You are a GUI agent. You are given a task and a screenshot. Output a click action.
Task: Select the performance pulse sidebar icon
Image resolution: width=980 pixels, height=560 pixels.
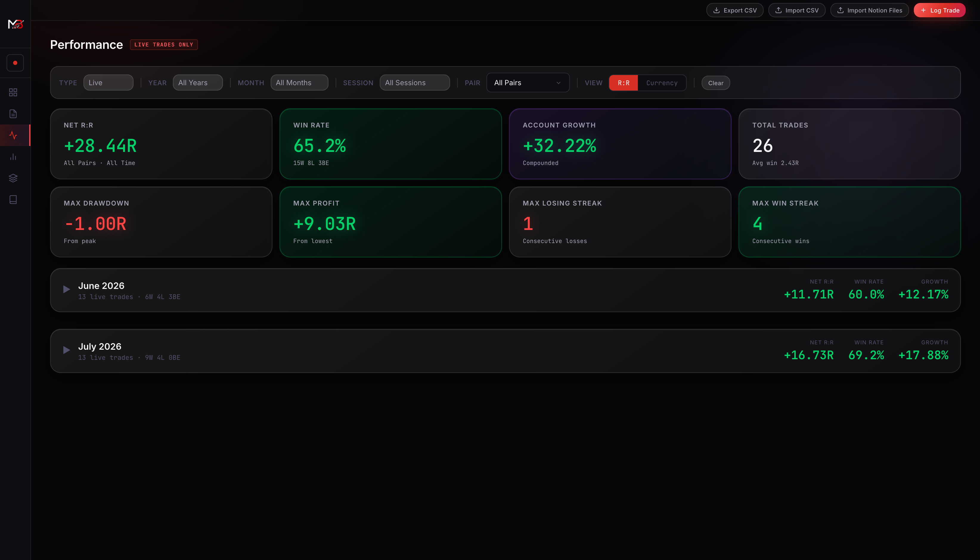coord(13,136)
